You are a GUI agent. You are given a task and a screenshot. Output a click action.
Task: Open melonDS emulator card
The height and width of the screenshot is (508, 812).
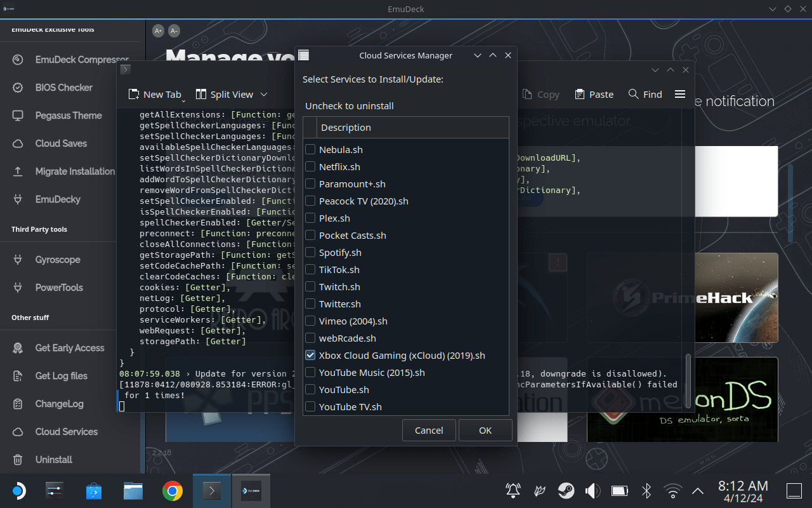pos(683,399)
